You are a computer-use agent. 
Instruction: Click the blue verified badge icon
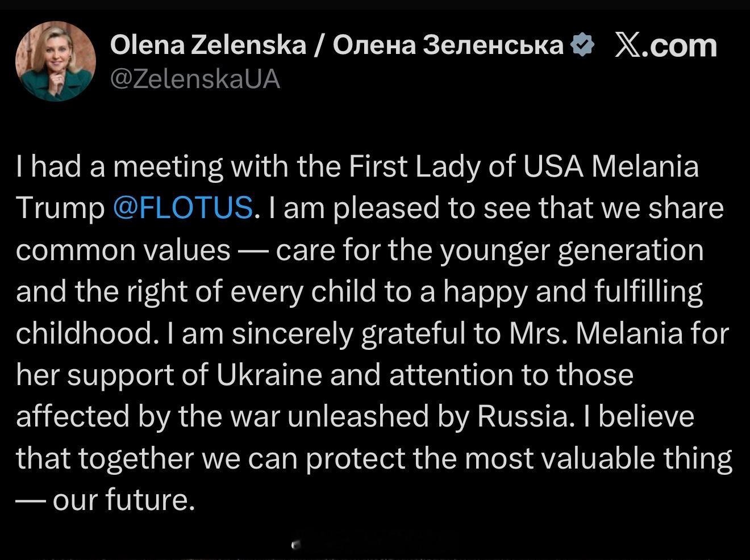click(x=581, y=44)
